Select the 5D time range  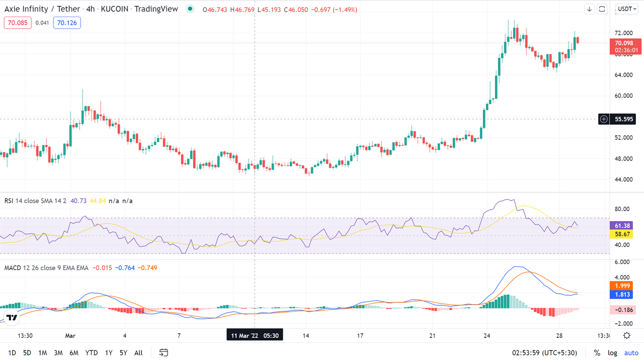tap(27, 353)
